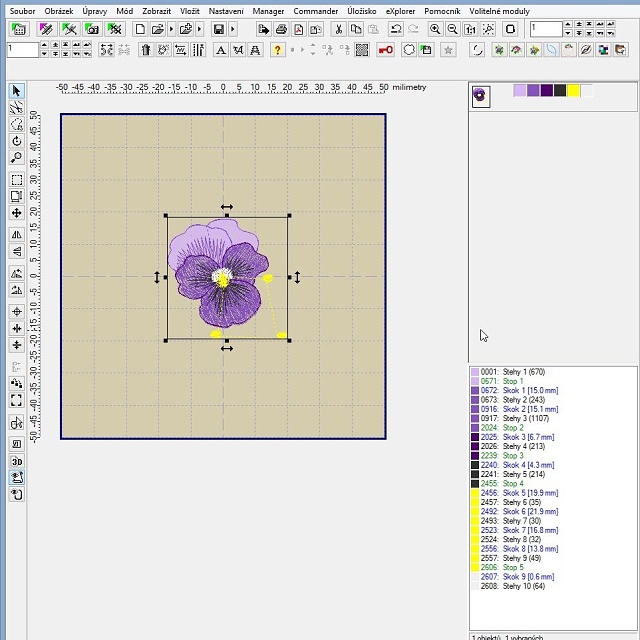The width and height of the screenshot is (640, 640).
Task: Toggle the 3D view button
Action: [17, 461]
